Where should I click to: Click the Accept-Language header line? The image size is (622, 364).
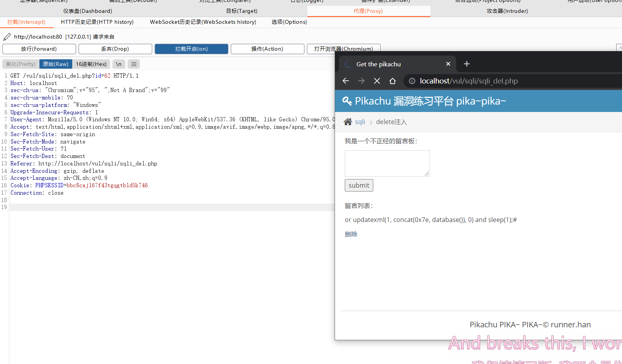(59, 178)
